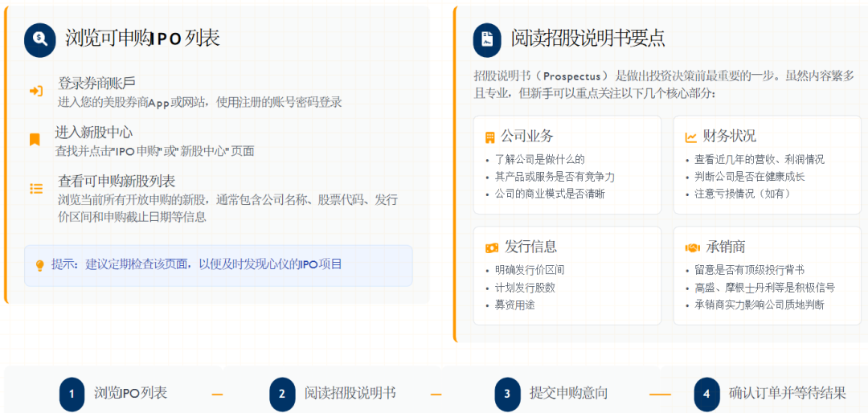Click the list icon next to 查看可申购新股列表
Image resolution: width=868 pixels, height=413 pixels.
[x=36, y=188]
